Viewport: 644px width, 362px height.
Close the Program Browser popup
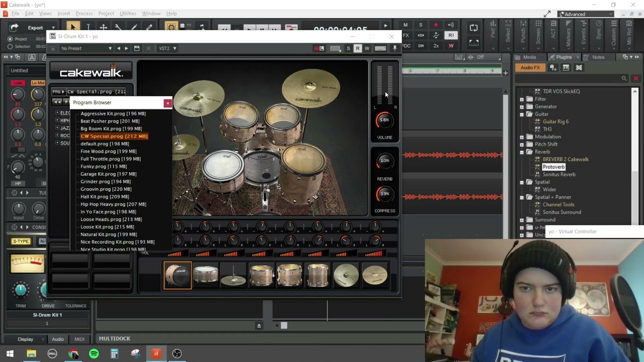[168, 103]
